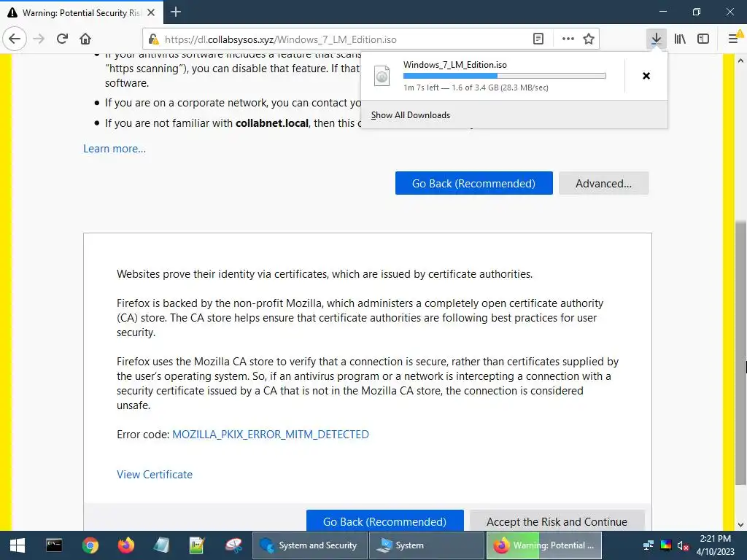Click lower Go Back (Recommended) button

[385, 521]
